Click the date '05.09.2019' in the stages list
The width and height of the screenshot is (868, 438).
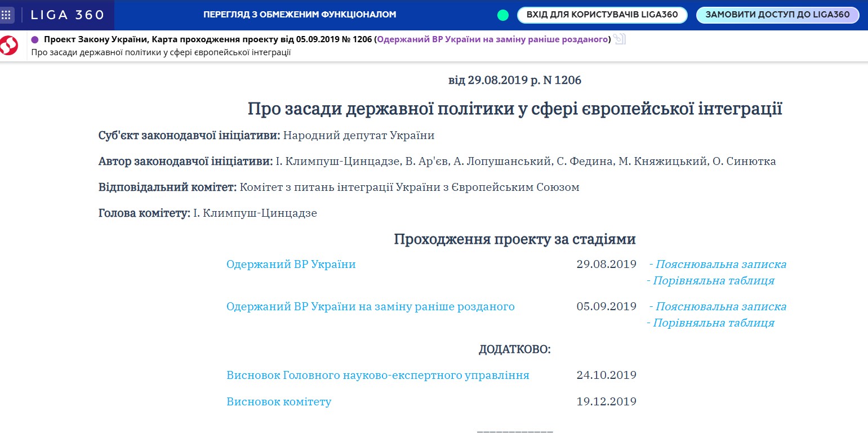pyautogui.click(x=607, y=307)
